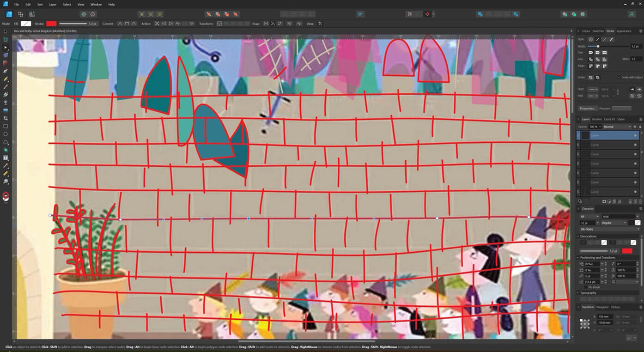Select the Zoom tool
Screen dimensions: 644x352
pyautogui.click(x=6, y=182)
